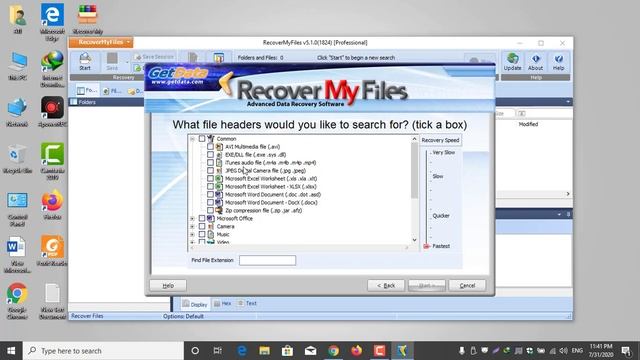Click the volume icon in system tray
This screenshot has height=360, width=640.
click(x=564, y=351)
